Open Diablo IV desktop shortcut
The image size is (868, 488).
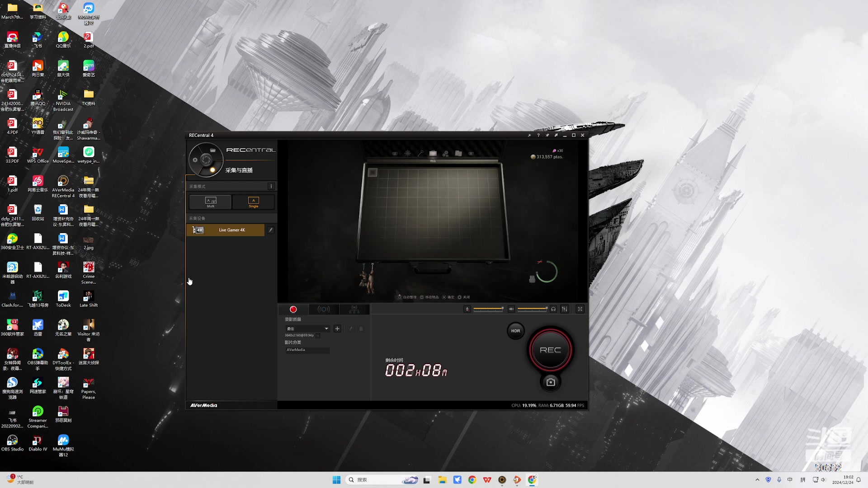click(x=38, y=443)
